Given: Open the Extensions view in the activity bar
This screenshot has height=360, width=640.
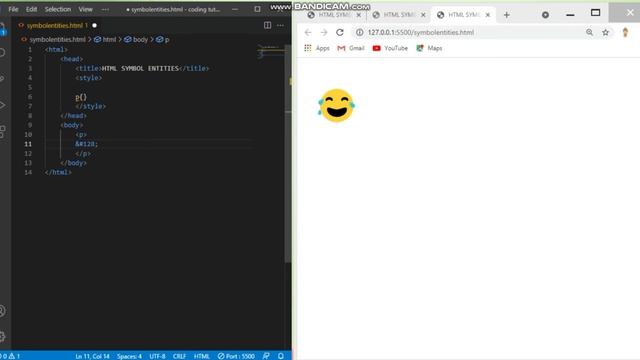Looking at the screenshot, I should click(2, 131).
